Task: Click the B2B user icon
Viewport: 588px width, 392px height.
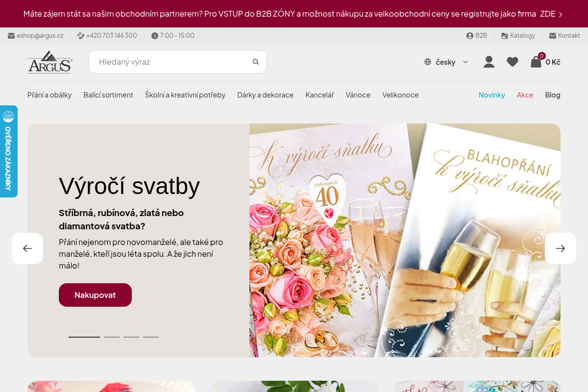Action: [470, 36]
